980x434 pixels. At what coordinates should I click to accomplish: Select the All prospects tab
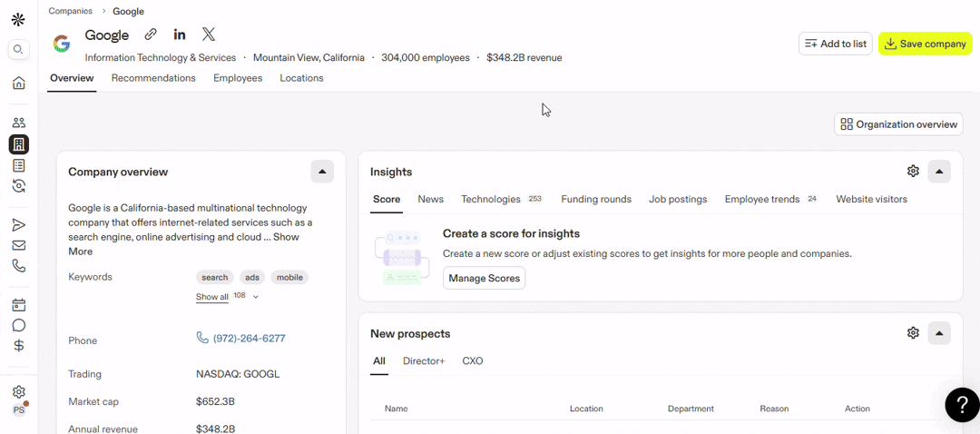pyautogui.click(x=378, y=360)
